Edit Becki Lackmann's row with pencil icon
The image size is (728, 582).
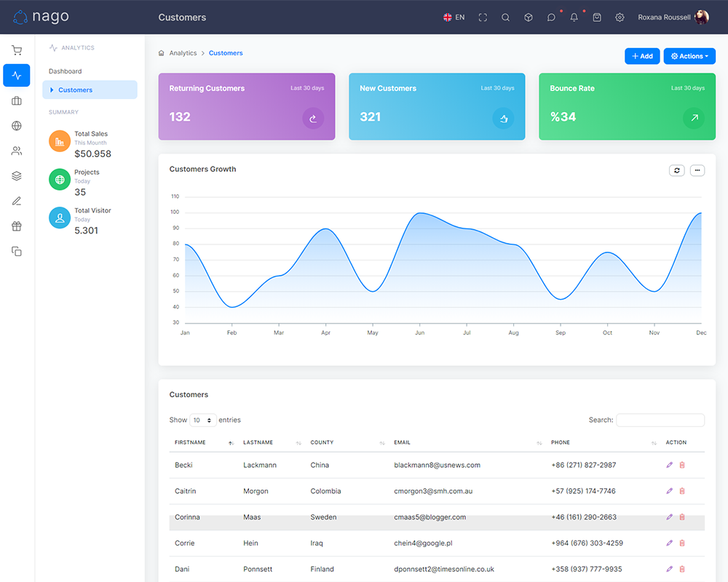coord(669,465)
